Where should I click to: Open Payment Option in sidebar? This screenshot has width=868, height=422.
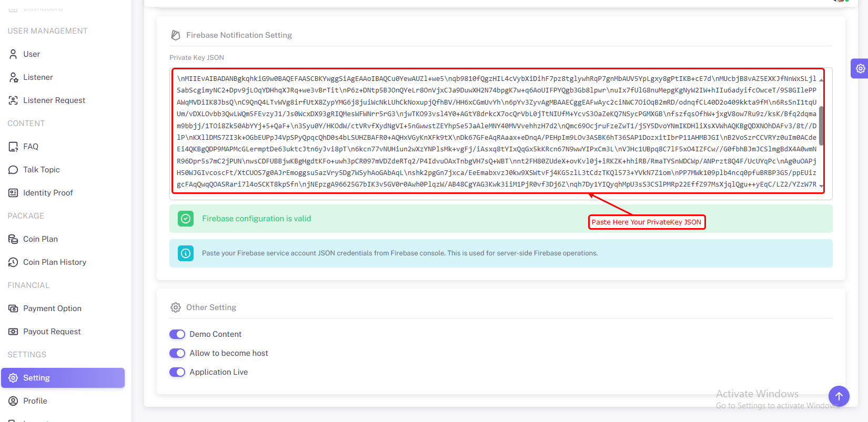tap(52, 308)
